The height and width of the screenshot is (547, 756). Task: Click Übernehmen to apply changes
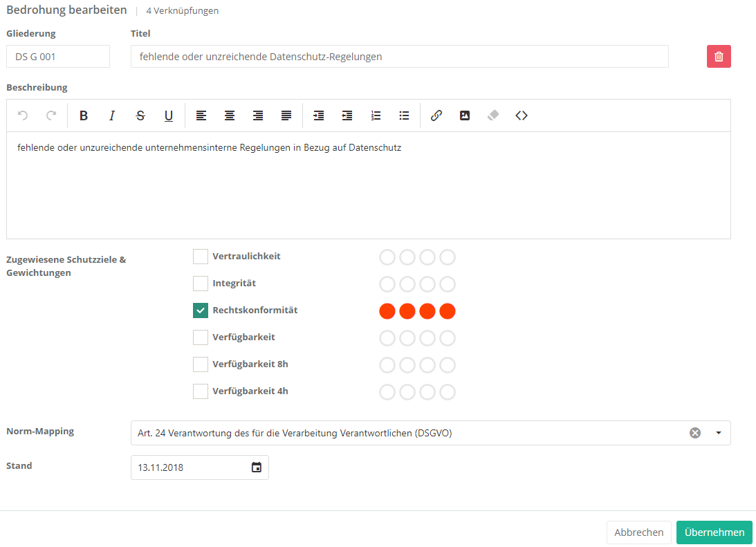click(714, 532)
